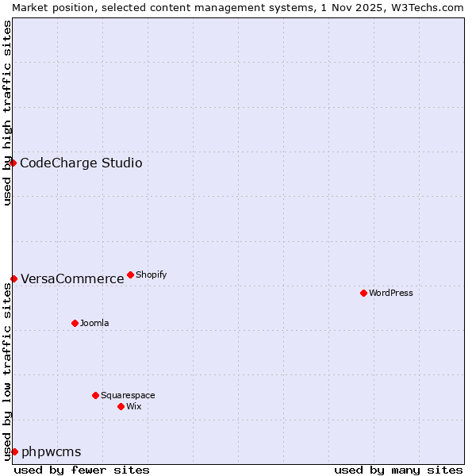Click the chart title mentioning W3Techs.com

pos(238,6)
